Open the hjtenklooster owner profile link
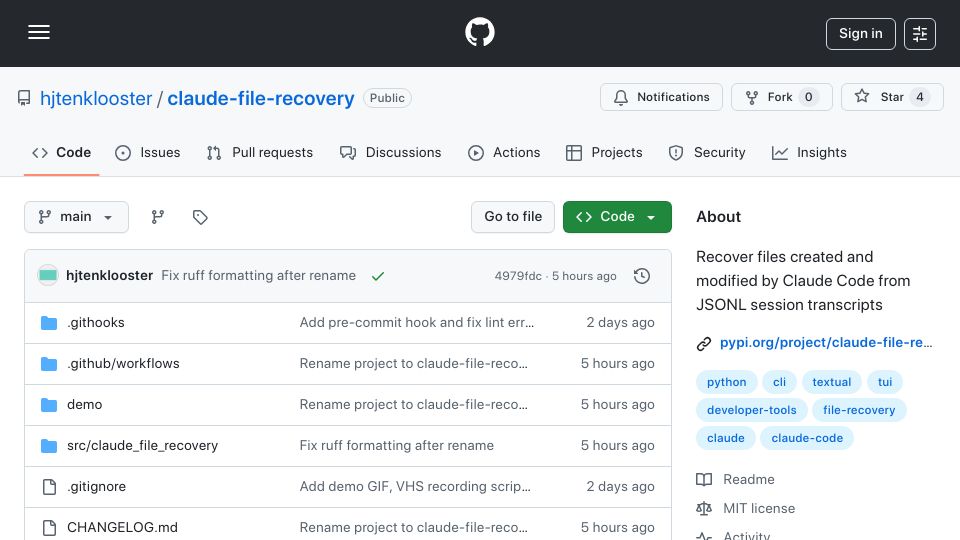 pos(96,98)
